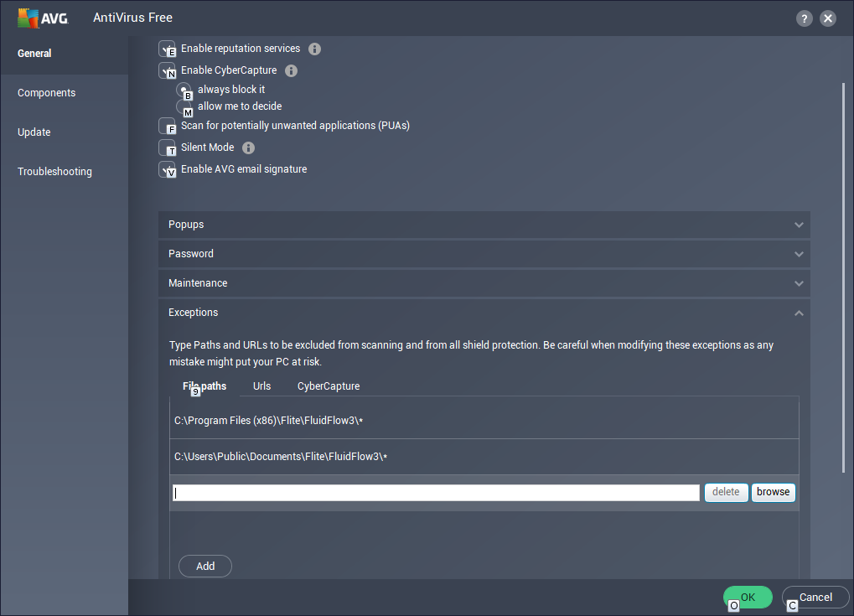Click the empty exception path input field
The width and height of the screenshot is (854, 616).
tap(435, 493)
